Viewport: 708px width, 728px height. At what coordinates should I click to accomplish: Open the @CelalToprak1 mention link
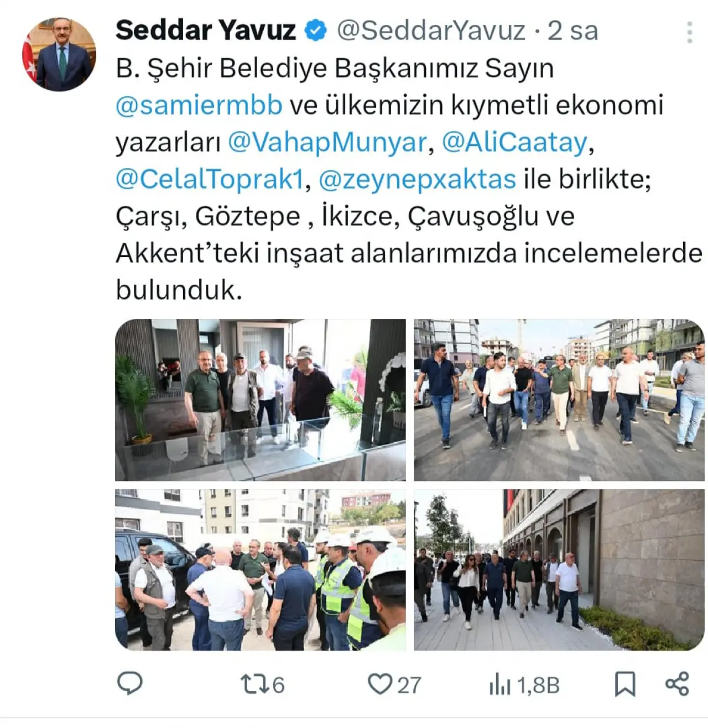[210, 179]
